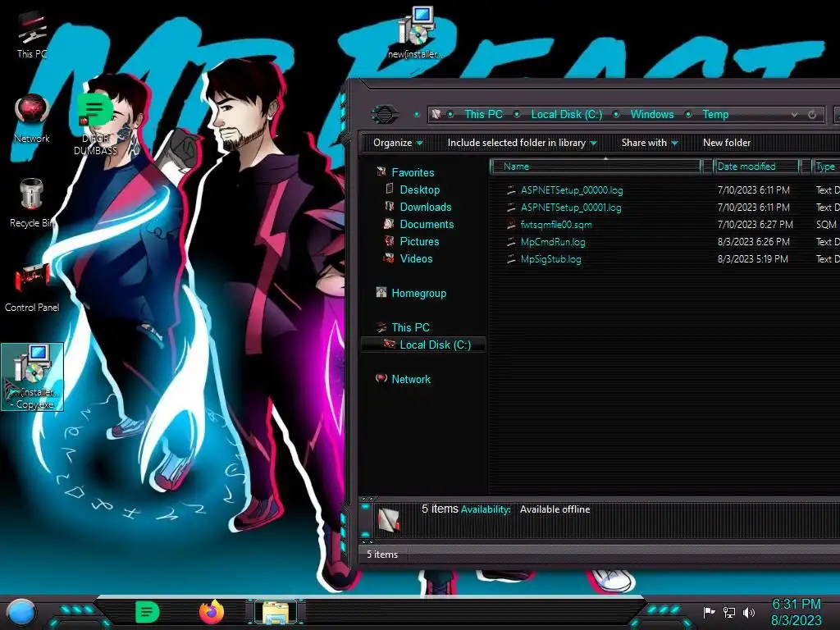Open the Share with dropdown

pyautogui.click(x=650, y=143)
